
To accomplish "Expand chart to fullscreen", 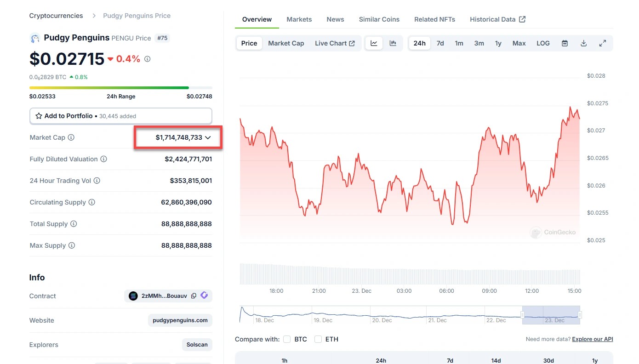I will click(602, 43).
